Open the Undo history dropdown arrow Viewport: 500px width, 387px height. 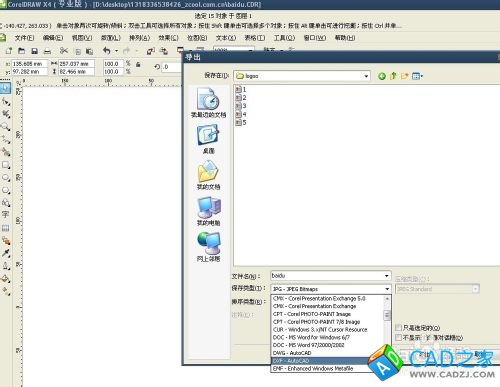pos(116,51)
